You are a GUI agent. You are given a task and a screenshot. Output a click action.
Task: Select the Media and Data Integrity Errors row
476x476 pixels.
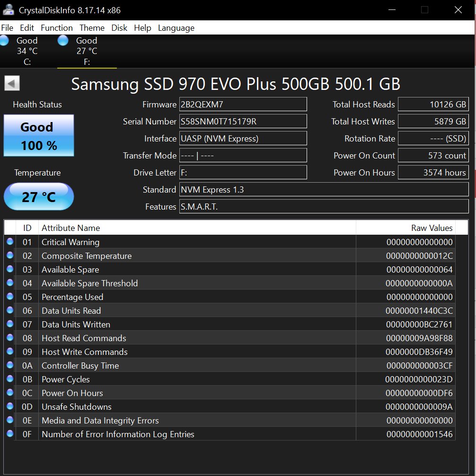click(x=189, y=420)
